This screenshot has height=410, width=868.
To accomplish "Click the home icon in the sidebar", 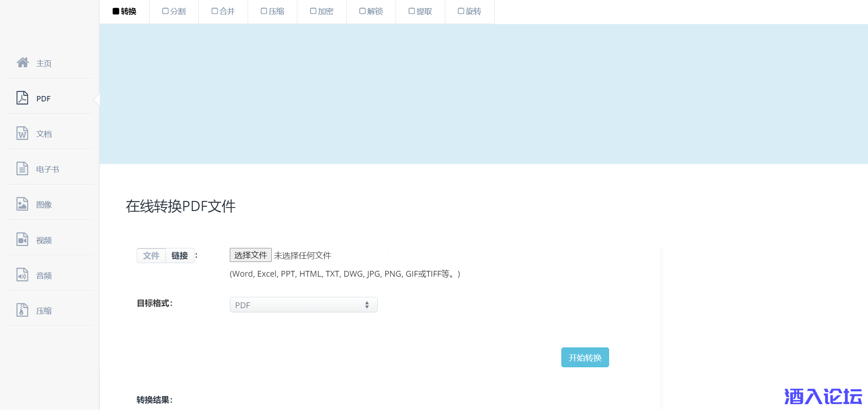I will point(23,63).
